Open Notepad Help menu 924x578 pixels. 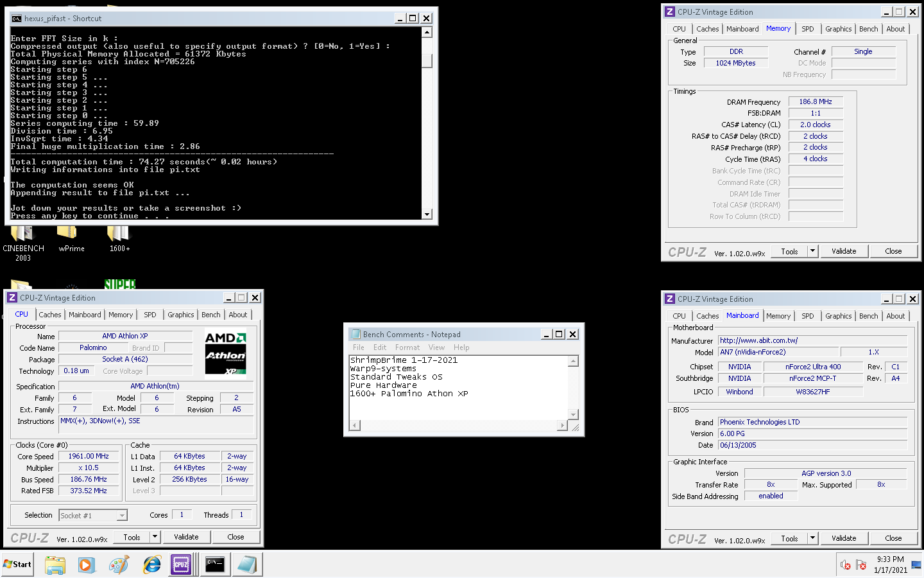click(461, 347)
